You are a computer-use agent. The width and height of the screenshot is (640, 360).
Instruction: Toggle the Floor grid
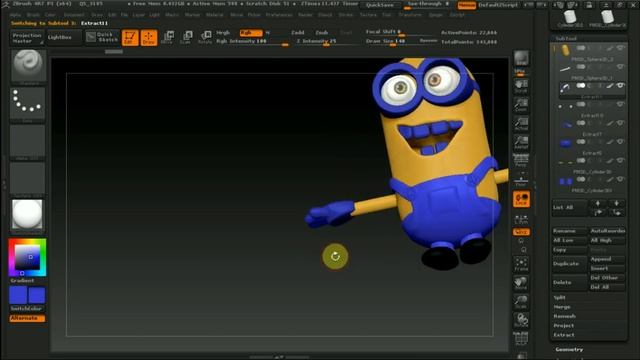pyautogui.click(x=521, y=180)
